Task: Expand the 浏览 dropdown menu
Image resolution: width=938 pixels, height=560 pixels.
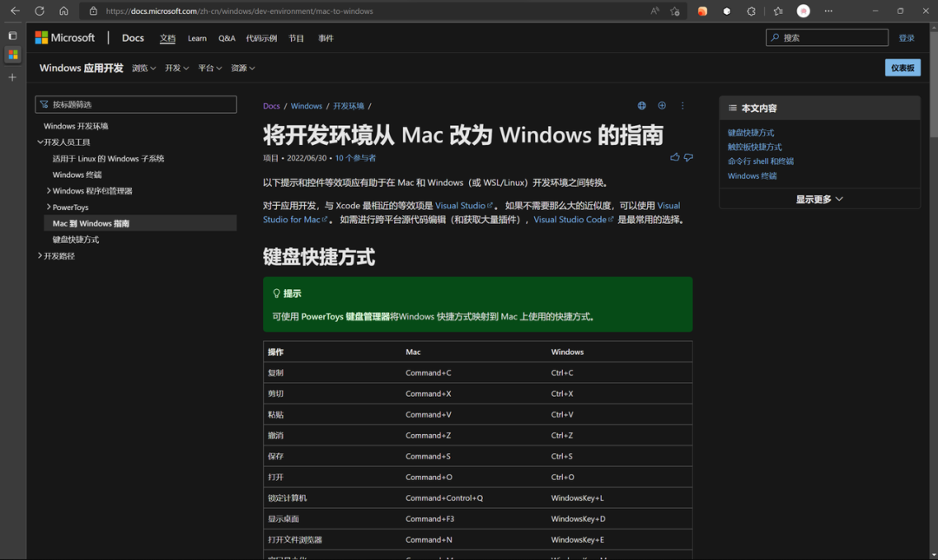Action: pyautogui.click(x=144, y=68)
